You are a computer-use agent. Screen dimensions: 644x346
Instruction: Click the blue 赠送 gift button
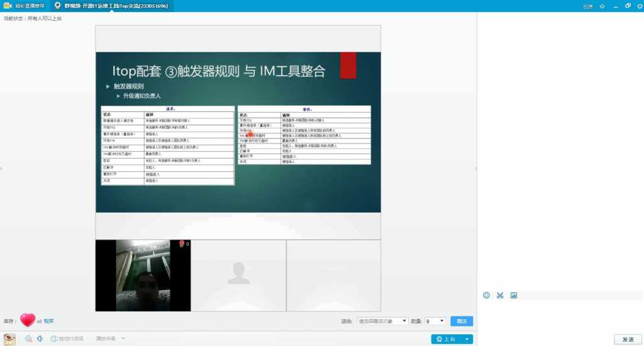(462, 321)
